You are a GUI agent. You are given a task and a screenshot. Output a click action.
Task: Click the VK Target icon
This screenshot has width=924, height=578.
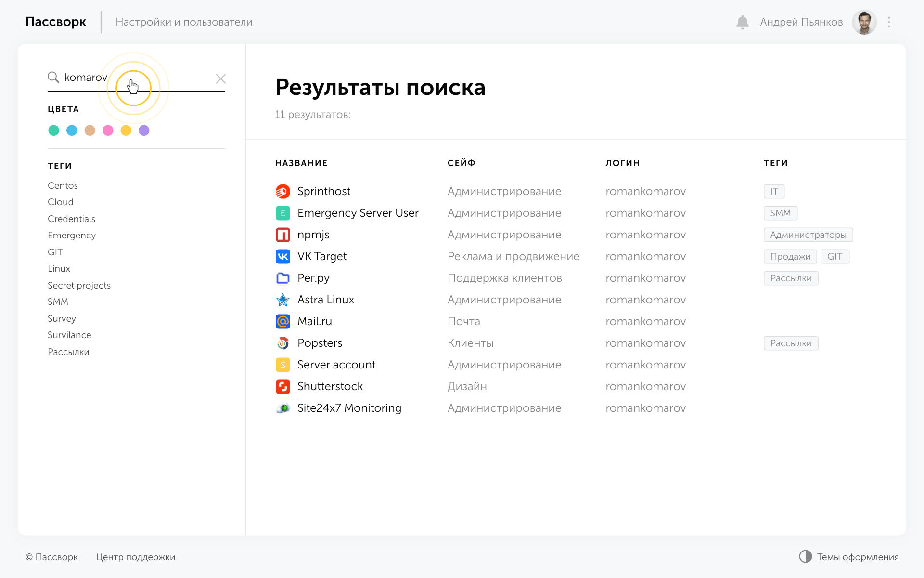point(283,256)
